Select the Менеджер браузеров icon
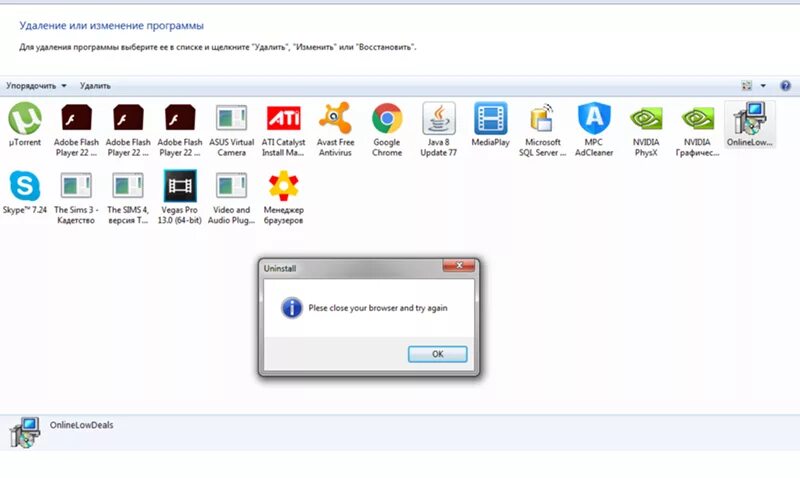The width and height of the screenshot is (800, 478). (284, 186)
